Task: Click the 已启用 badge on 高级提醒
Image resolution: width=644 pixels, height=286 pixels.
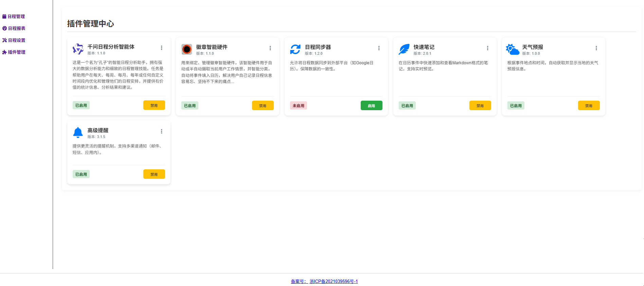Action: [x=81, y=174]
